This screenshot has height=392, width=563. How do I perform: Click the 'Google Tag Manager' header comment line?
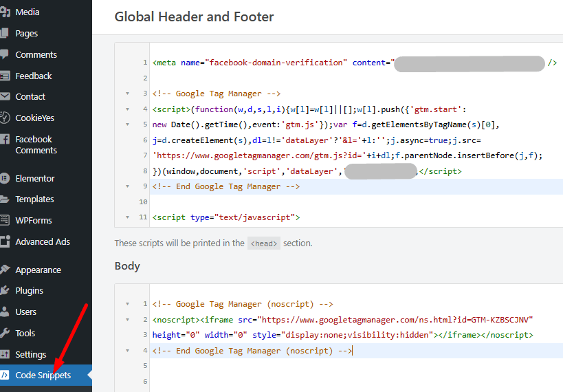click(217, 94)
